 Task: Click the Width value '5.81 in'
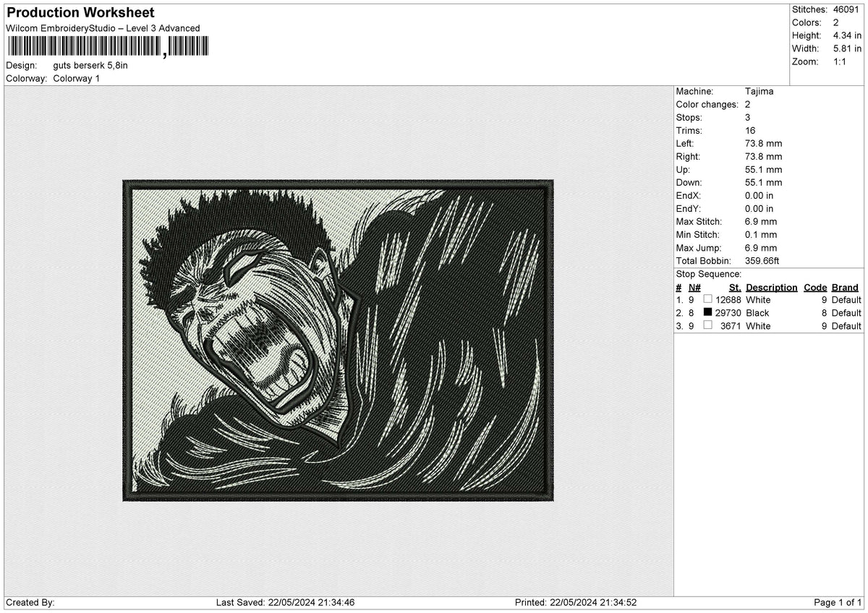coord(848,48)
